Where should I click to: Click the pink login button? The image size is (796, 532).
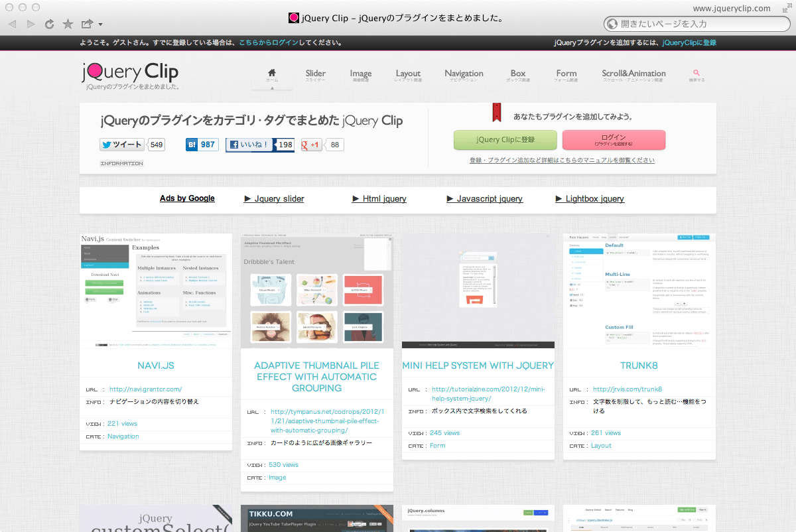click(614, 140)
